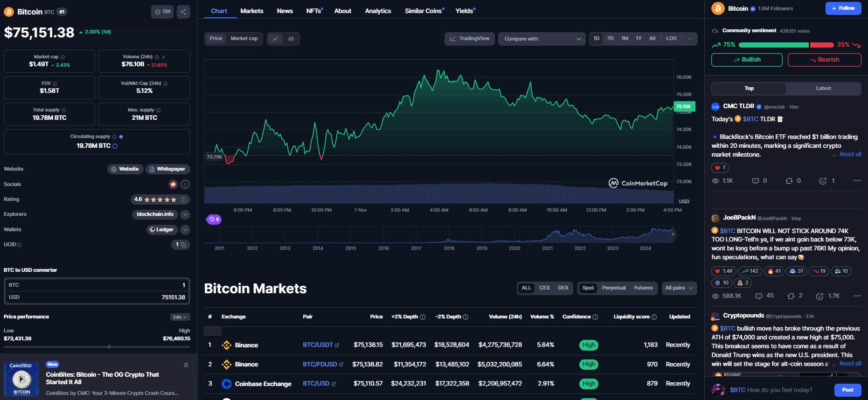The image size is (868, 400).
Task: Adjust the historical range handle at 2024
Action: click(x=673, y=234)
